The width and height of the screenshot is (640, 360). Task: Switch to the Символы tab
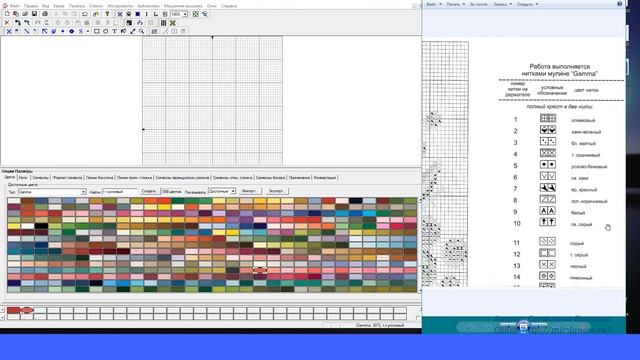tap(40, 178)
